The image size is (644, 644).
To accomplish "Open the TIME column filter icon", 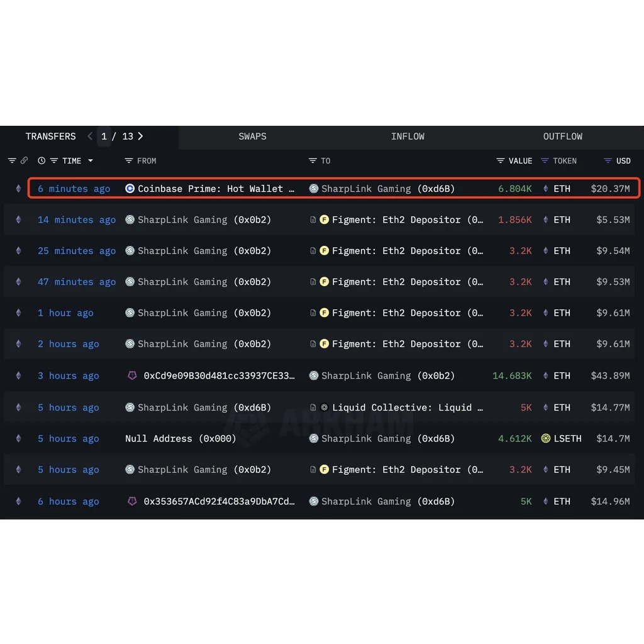I will point(54,160).
